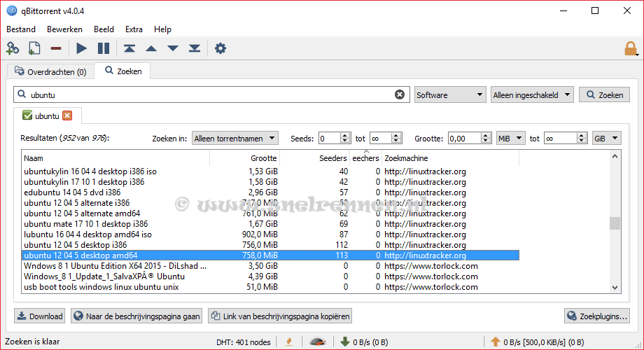Move torrent down in queue

[173, 48]
